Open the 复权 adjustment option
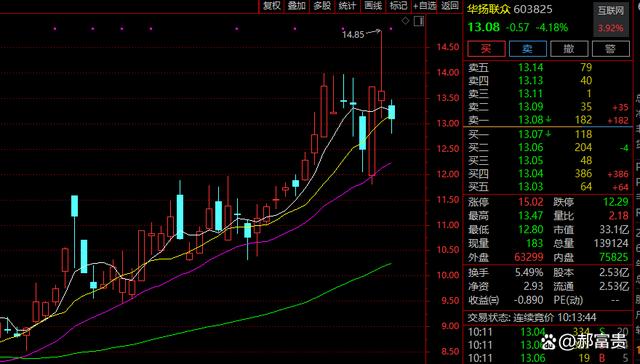The image size is (640, 364). tap(272, 6)
